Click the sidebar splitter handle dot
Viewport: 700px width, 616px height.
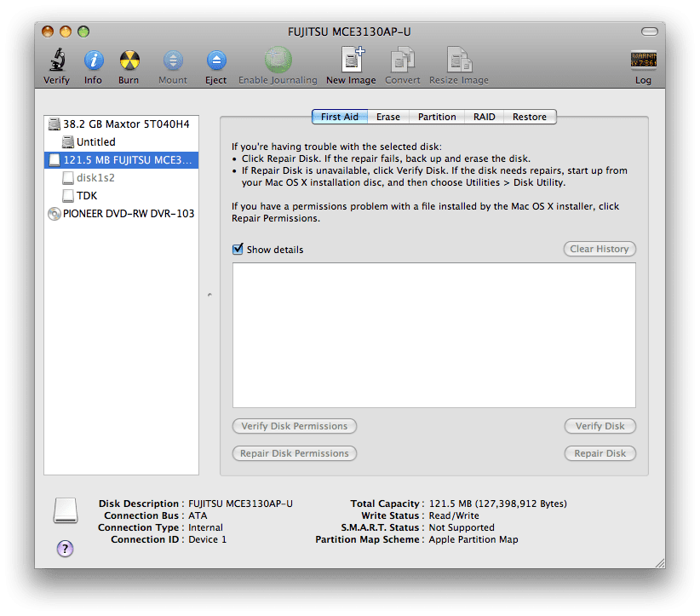pos(209,295)
